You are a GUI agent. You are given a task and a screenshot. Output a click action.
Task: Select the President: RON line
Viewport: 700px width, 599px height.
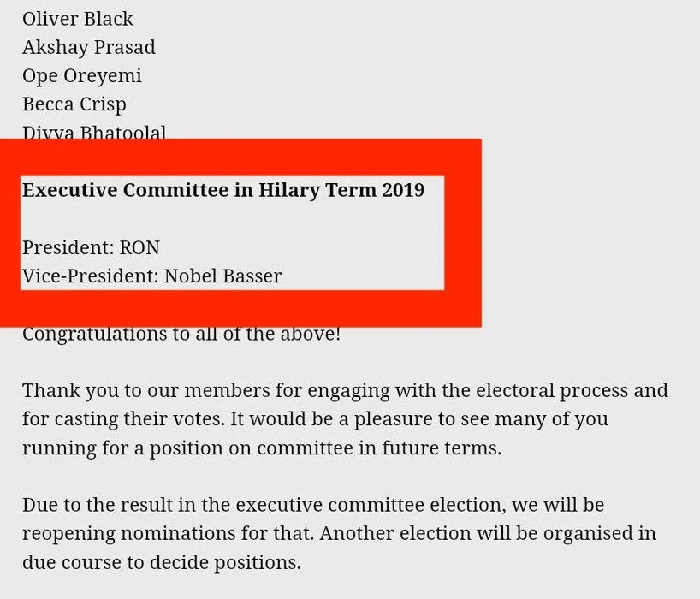91,247
